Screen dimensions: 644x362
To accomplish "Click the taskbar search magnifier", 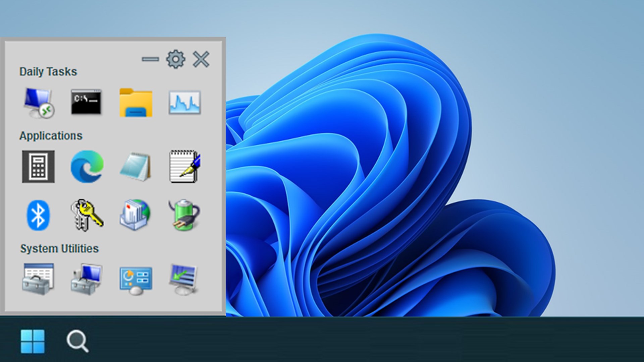I will point(77,341).
